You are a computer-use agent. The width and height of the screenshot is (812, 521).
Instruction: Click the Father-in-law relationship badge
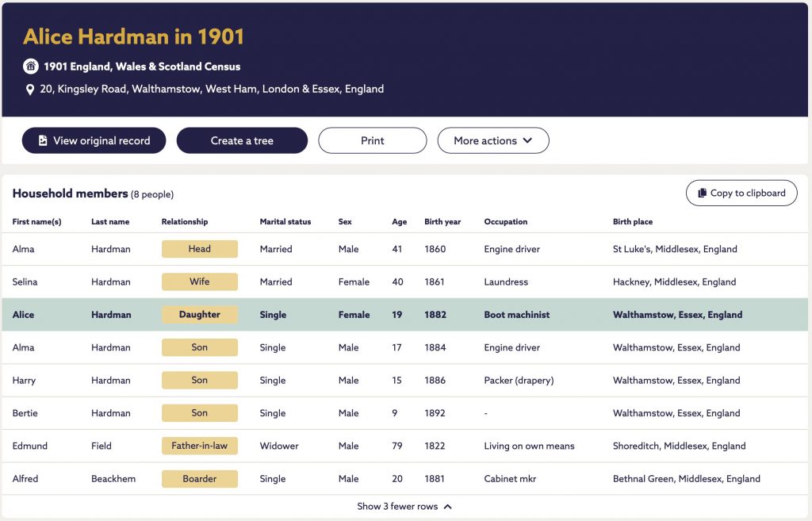point(199,446)
